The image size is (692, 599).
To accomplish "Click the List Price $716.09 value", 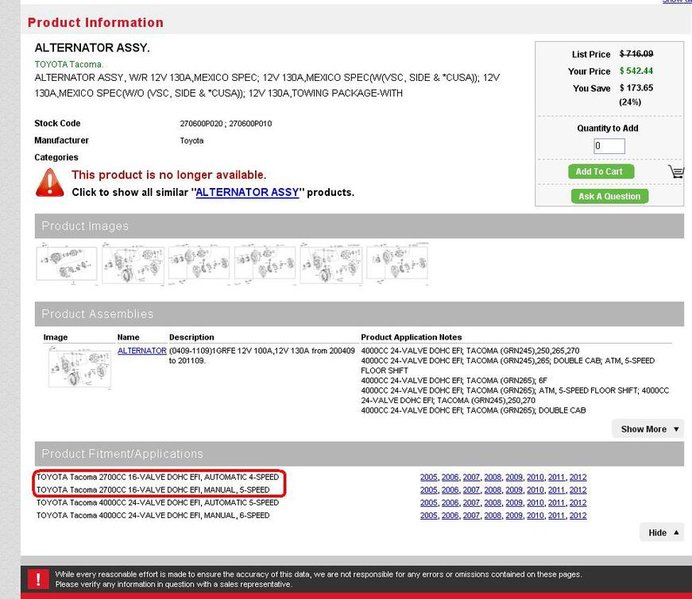I will coord(636,54).
